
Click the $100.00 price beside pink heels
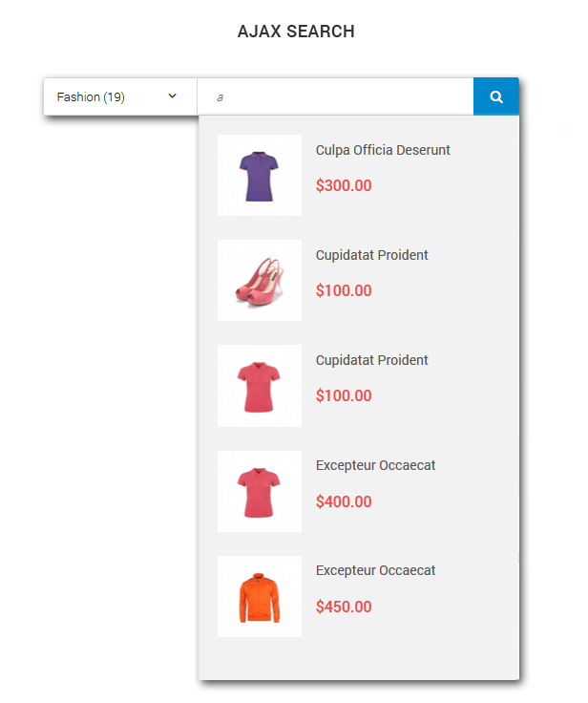tap(344, 290)
